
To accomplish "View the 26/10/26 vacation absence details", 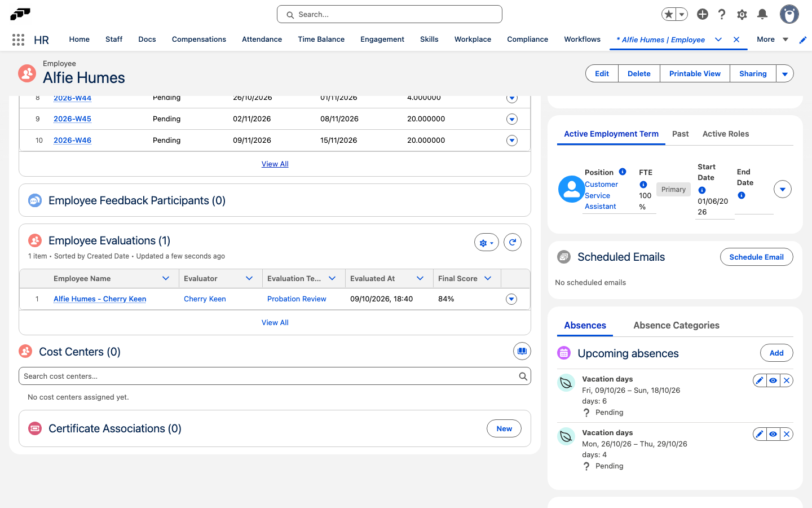I will [x=773, y=434].
